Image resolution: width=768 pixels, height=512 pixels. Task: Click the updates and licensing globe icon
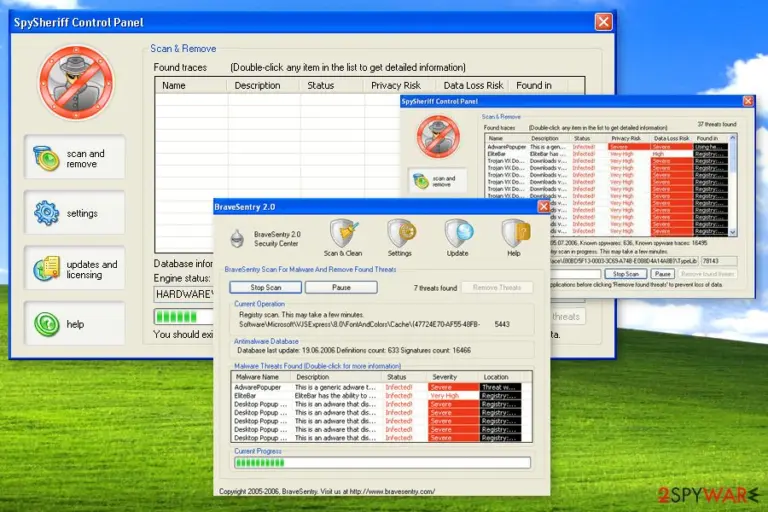click(x=47, y=268)
